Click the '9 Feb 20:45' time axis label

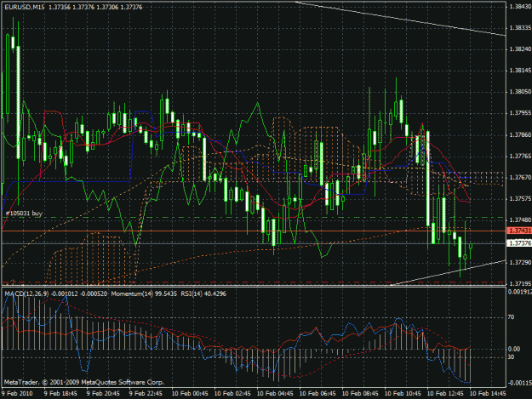pos(103,393)
